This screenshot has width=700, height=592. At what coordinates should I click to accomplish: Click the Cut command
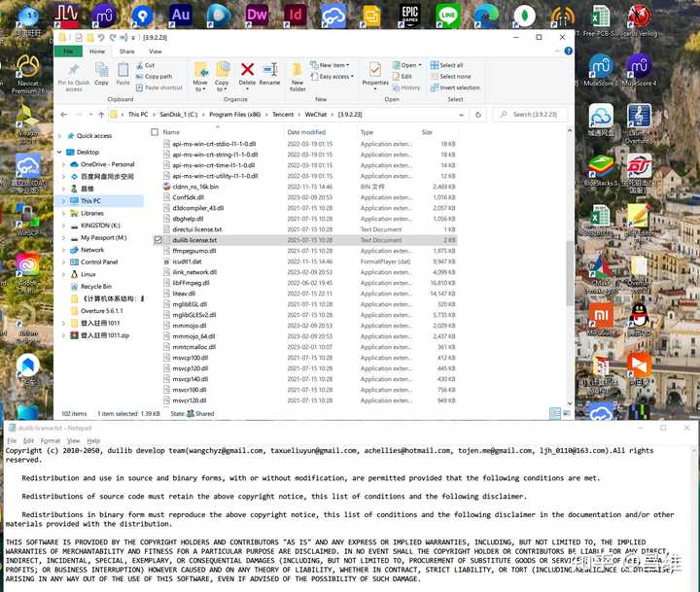[146, 65]
